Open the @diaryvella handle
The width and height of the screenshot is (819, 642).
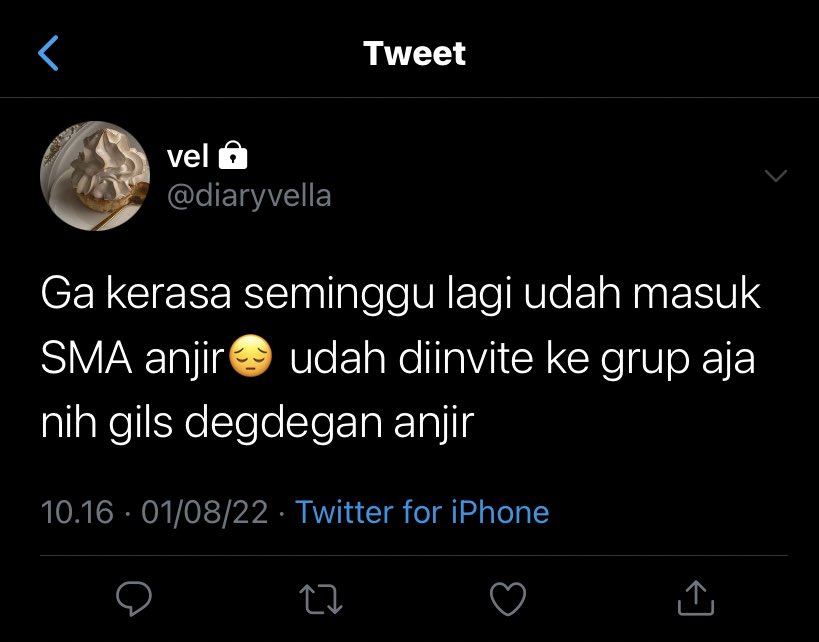[249, 196]
